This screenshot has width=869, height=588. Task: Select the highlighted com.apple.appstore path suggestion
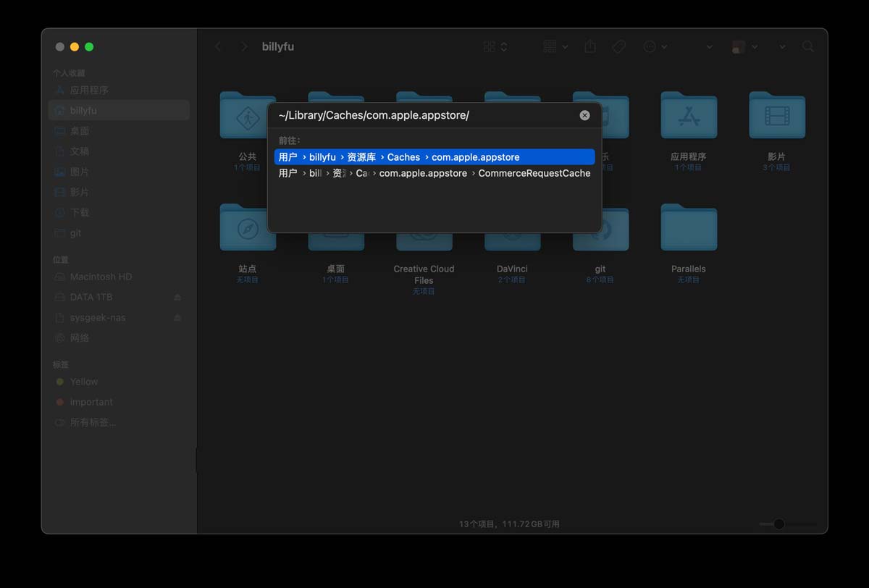[x=434, y=157]
